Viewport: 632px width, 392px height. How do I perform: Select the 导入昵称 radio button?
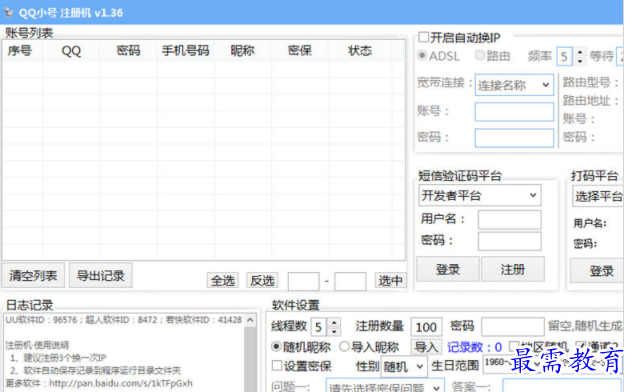pyautogui.click(x=344, y=346)
